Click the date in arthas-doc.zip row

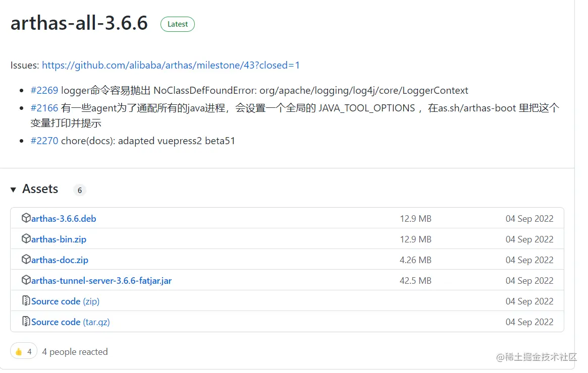click(529, 260)
